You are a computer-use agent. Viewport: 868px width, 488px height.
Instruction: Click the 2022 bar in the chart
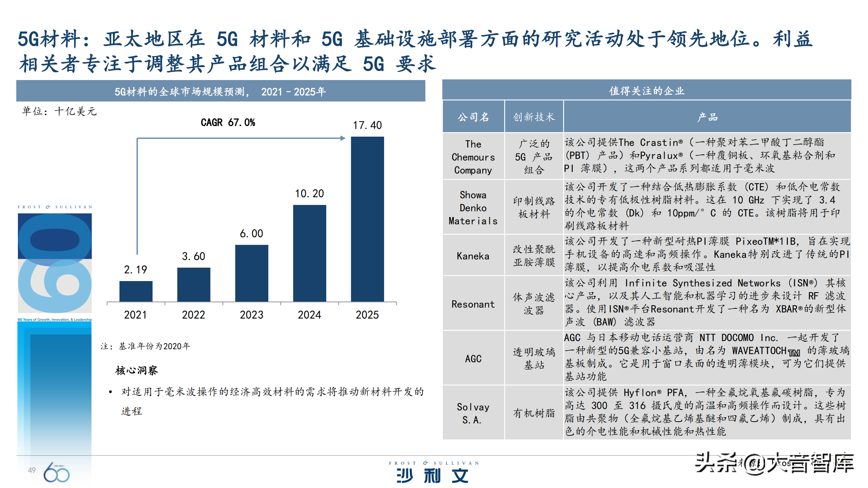pos(194,285)
